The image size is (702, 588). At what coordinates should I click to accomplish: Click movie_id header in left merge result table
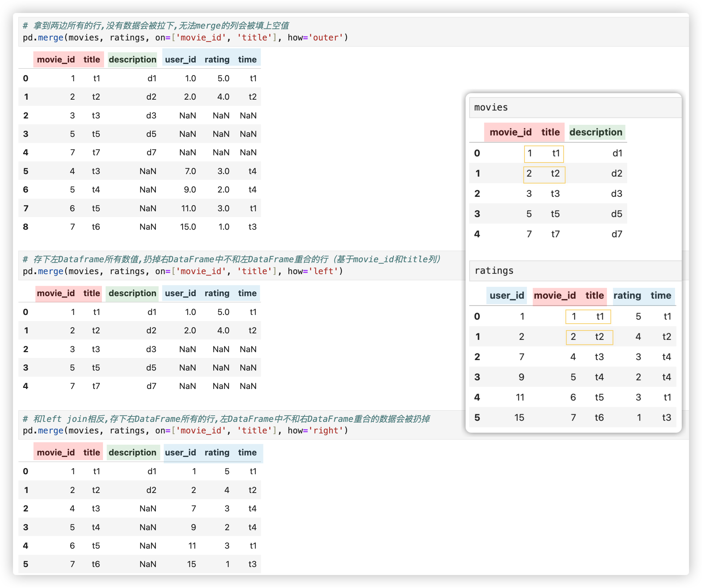56,293
